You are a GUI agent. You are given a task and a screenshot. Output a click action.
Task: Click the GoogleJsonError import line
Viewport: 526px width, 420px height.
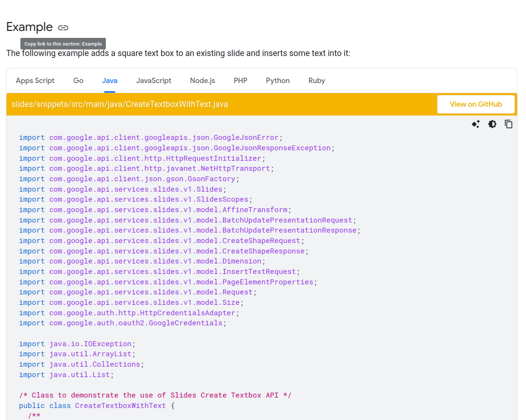click(151, 138)
